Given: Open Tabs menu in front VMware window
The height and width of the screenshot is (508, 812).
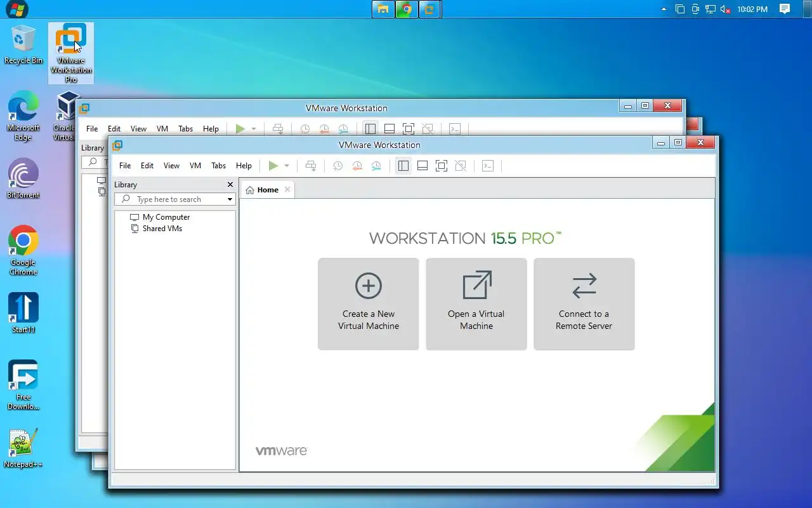Looking at the screenshot, I should (x=219, y=166).
